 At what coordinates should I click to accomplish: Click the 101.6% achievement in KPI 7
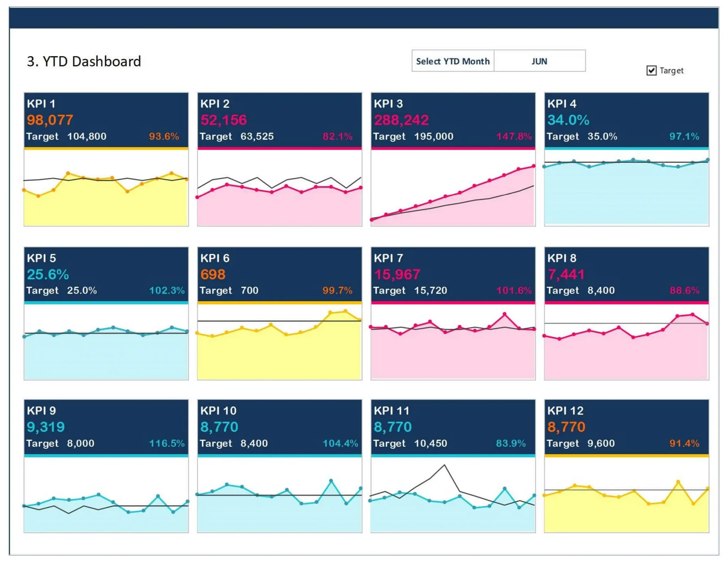point(514,291)
